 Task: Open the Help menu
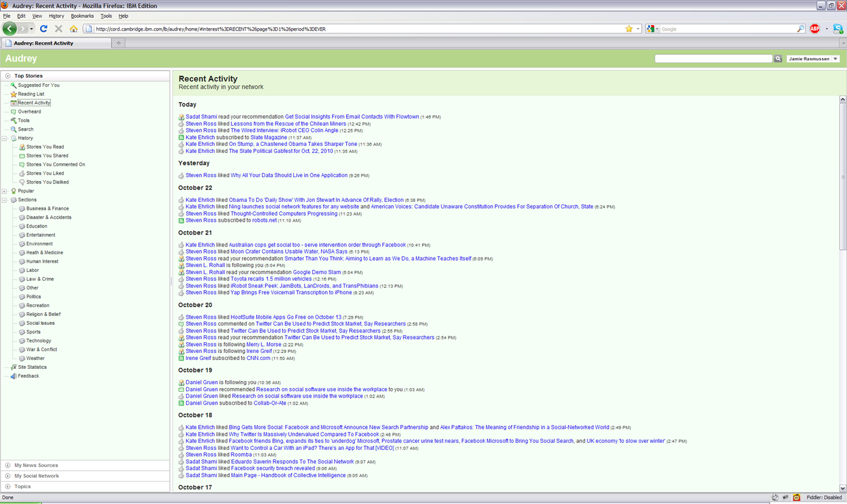123,16
